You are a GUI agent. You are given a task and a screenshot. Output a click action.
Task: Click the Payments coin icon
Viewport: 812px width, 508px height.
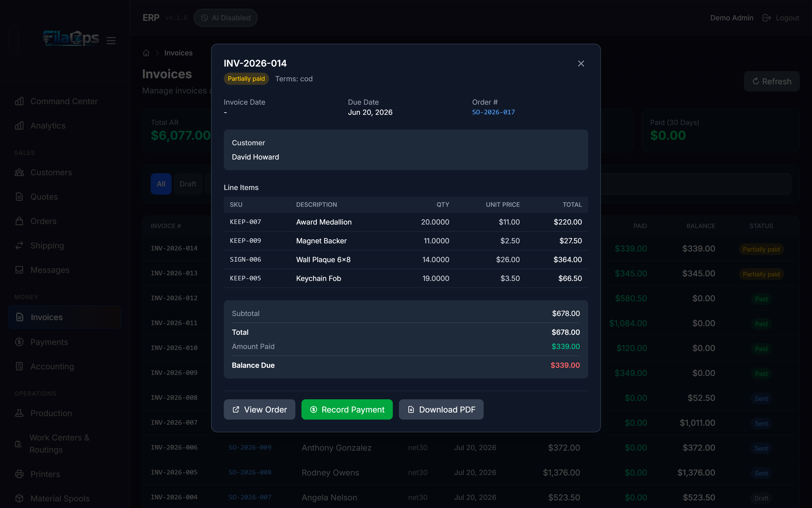20,342
